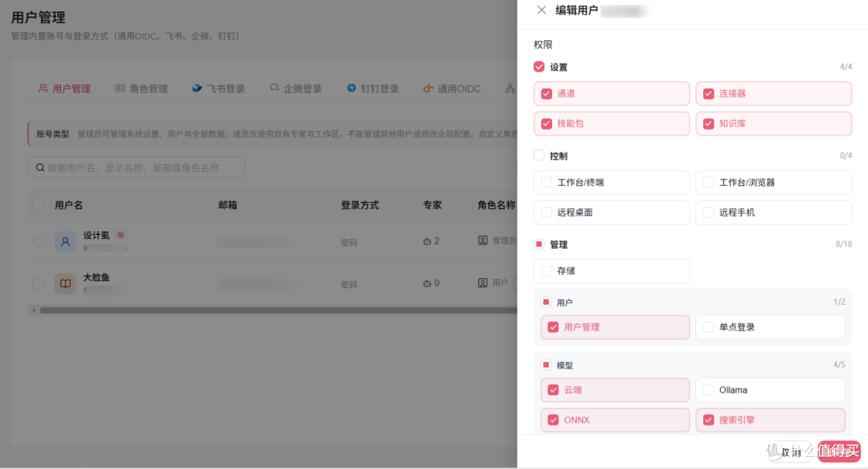Click the 取消 button
Viewport: 868px width, 469px height.
click(x=791, y=452)
